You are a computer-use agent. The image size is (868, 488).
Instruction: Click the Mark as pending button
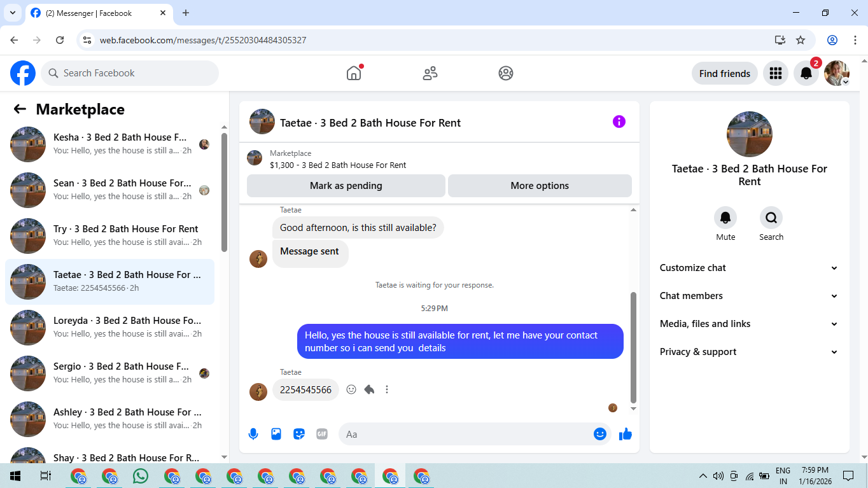click(346, 186)
